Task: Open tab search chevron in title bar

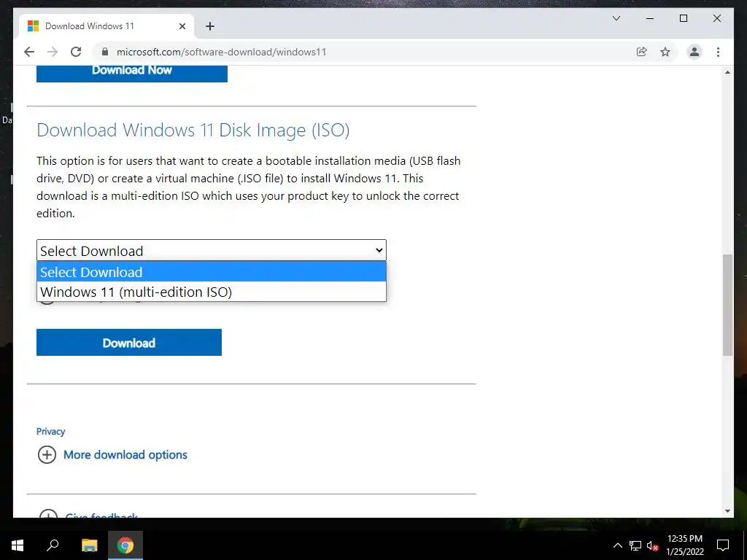Action: tap(616, 18)
